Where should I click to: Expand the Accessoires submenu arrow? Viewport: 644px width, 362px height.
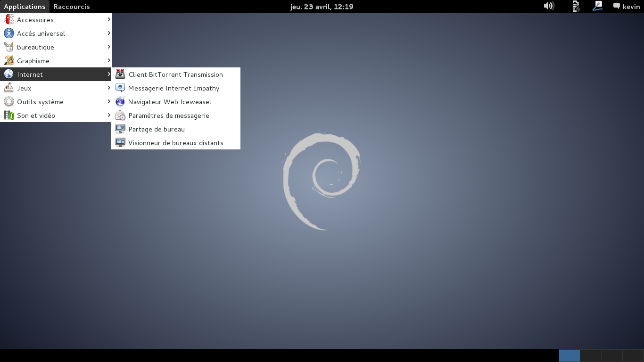pyautogui.click(x=109, y=19)
